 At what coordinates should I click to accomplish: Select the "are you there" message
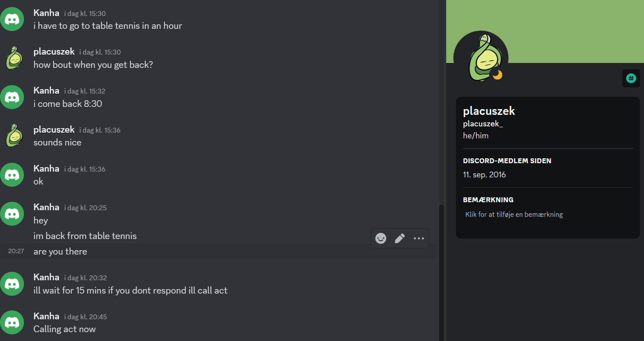[219, 251]
